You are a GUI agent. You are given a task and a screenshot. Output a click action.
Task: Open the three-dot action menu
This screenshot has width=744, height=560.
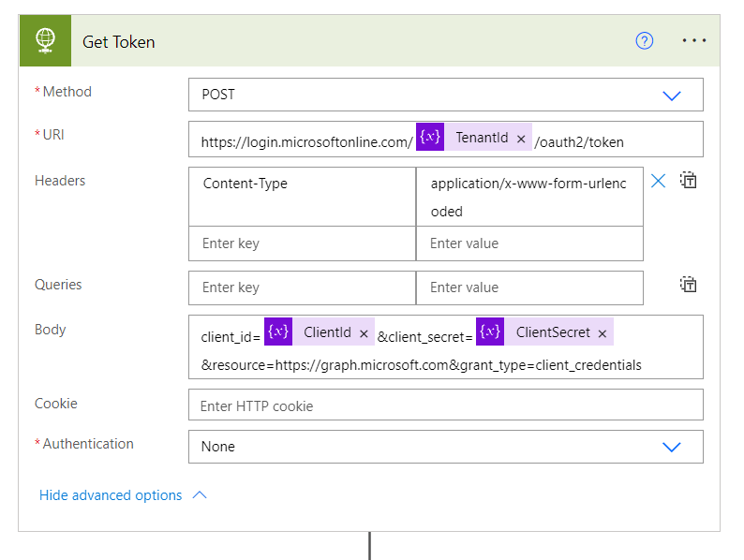[694, 41]
